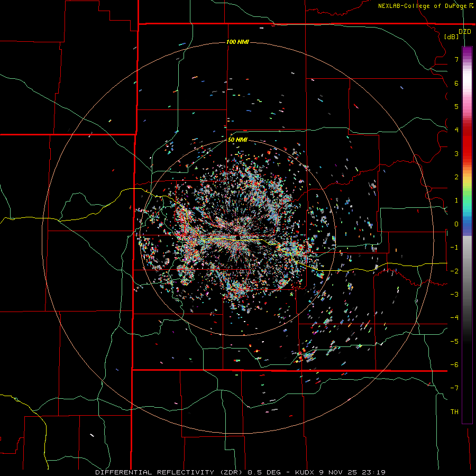The image size is (476, 476).
Task: Select the 100 NMI range ring label
Action: [x=237, y=42]
